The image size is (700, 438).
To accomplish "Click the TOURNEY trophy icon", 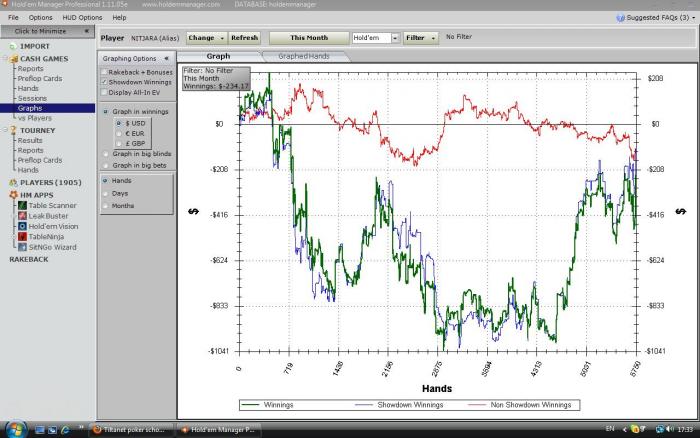I will [x=13, y=130].
